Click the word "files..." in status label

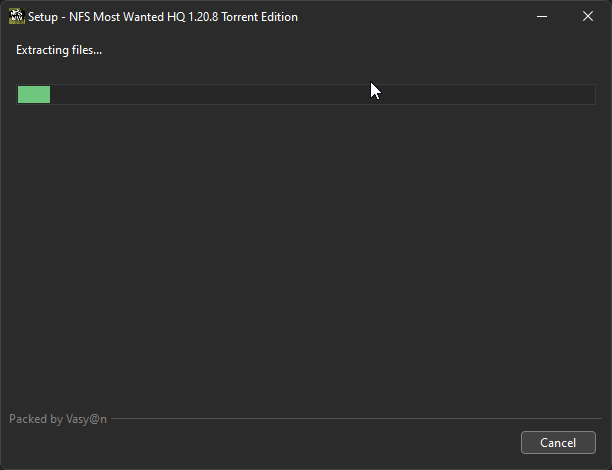(87, 50)
